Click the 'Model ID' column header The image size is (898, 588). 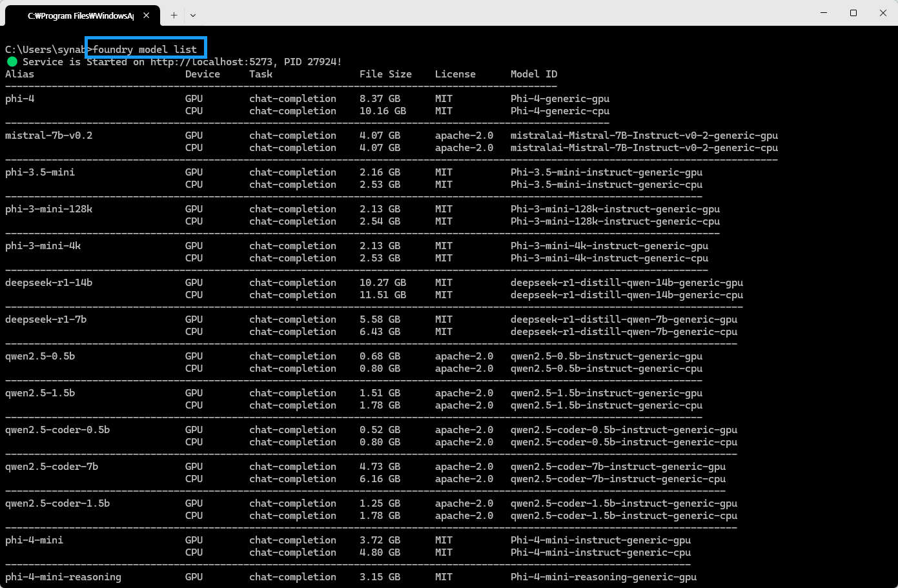(534, 74)
